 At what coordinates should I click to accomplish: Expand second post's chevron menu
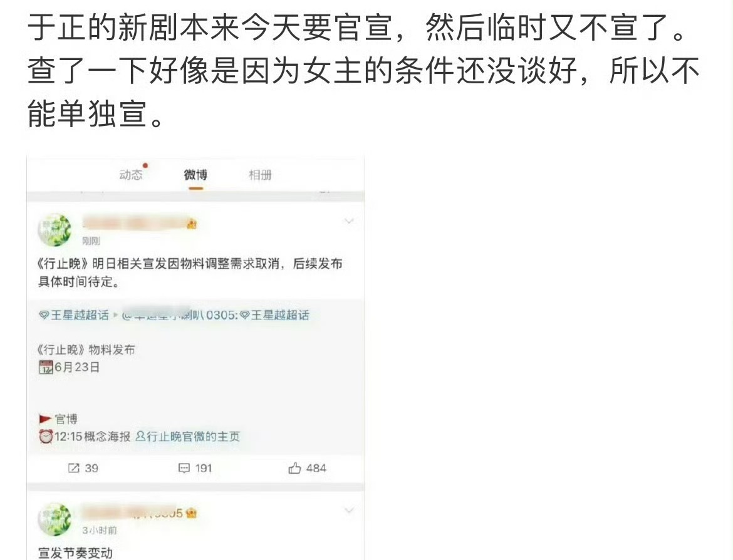pyautogui.click(x=349, y=511)
